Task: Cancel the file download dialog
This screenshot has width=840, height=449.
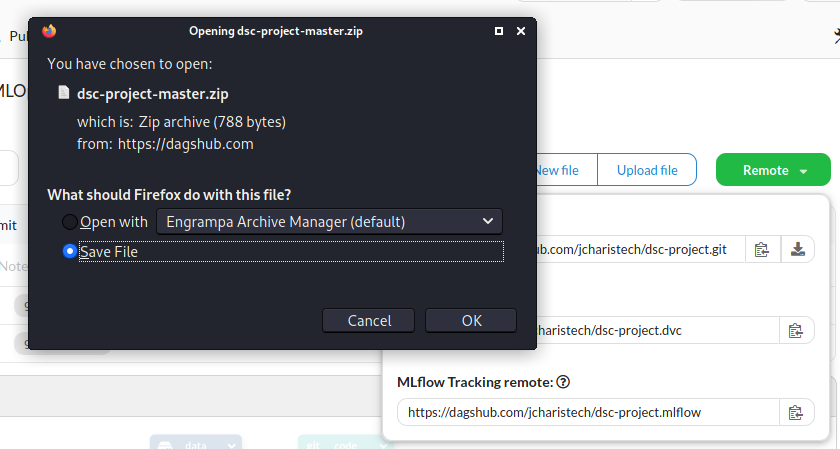Action: click(369, 320)
